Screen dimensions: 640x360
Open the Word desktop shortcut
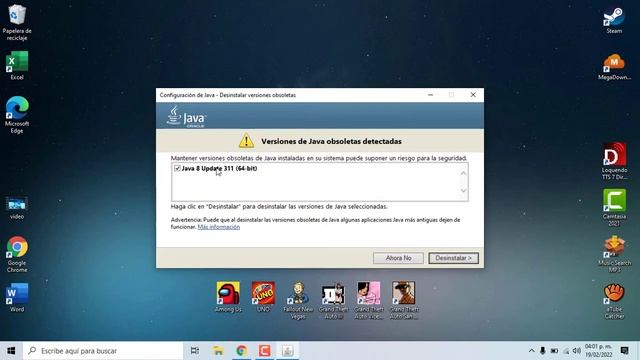pos(17,298)
